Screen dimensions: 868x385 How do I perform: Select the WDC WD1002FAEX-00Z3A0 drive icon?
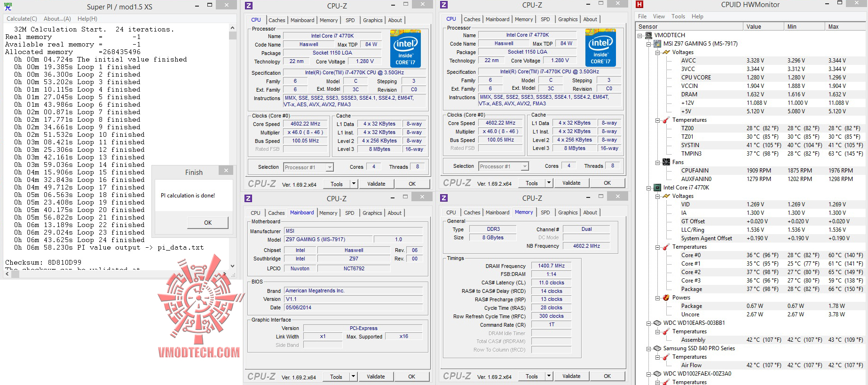(x=657, y=374)
